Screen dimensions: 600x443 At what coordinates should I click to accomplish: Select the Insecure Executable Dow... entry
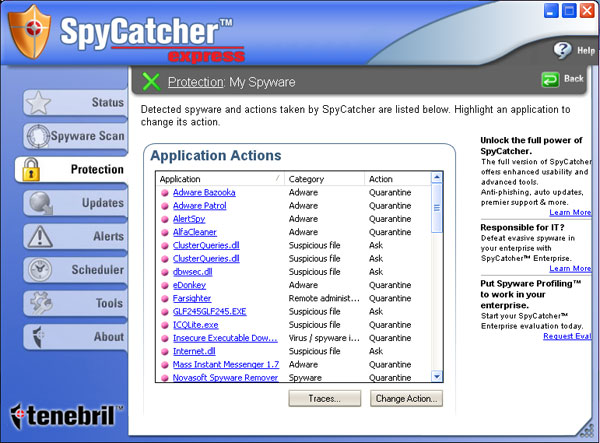click(x=225, y=338)
